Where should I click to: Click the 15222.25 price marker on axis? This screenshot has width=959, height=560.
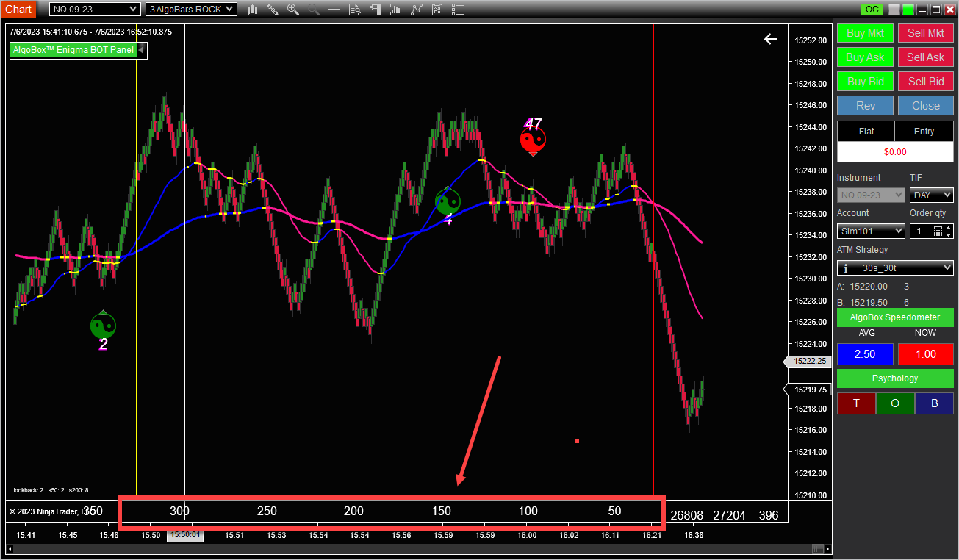coord(808,362)
